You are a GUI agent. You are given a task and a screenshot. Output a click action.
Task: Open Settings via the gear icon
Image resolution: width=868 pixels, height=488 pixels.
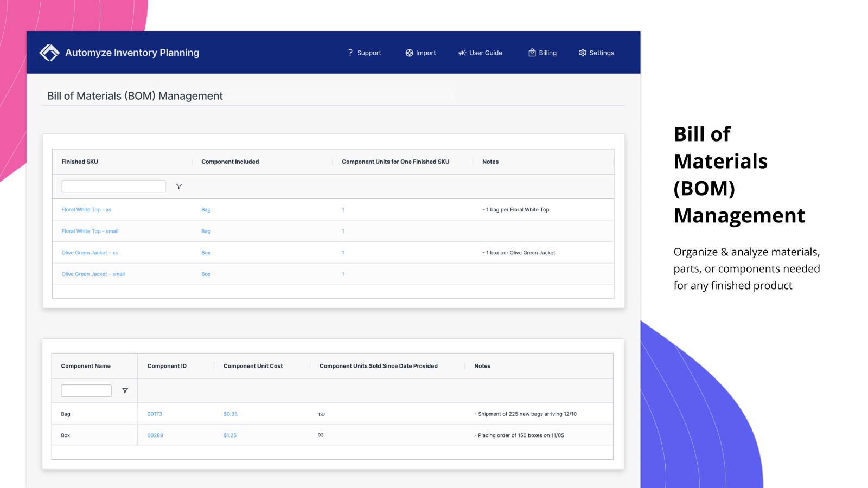coord(582,53)
